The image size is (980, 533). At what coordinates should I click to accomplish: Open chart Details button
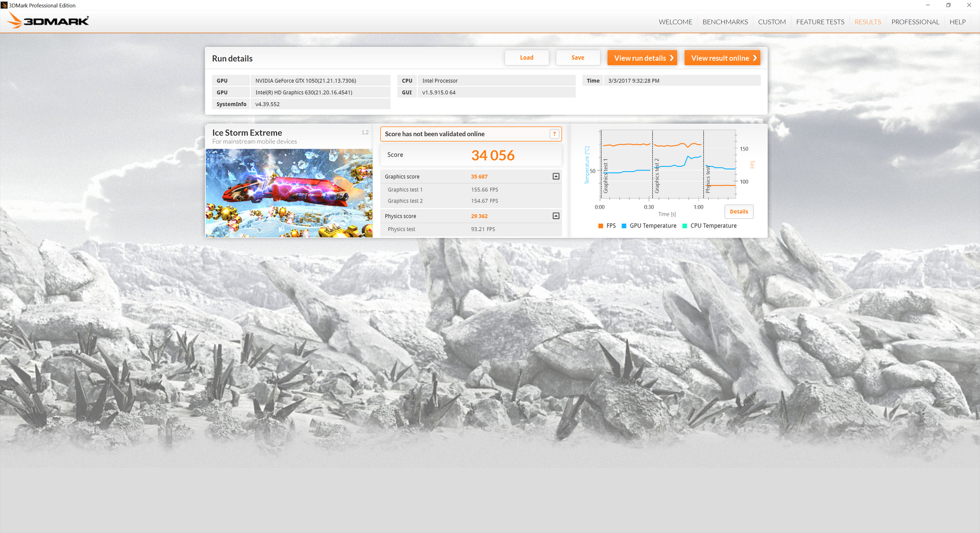pos(739,212)
